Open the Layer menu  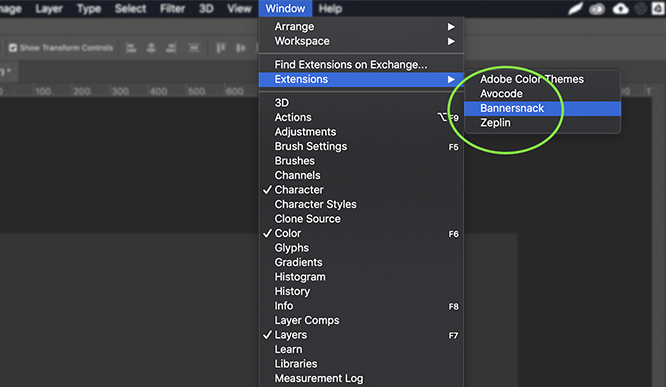pos(49,8)
